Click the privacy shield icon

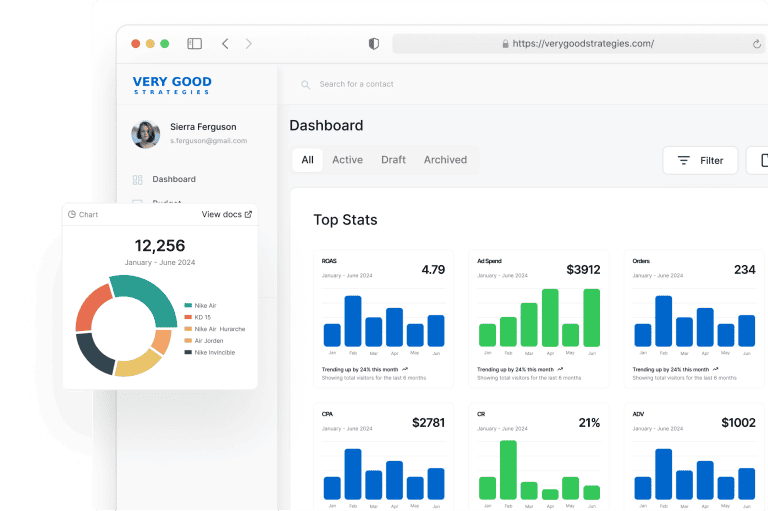(374, 44)
